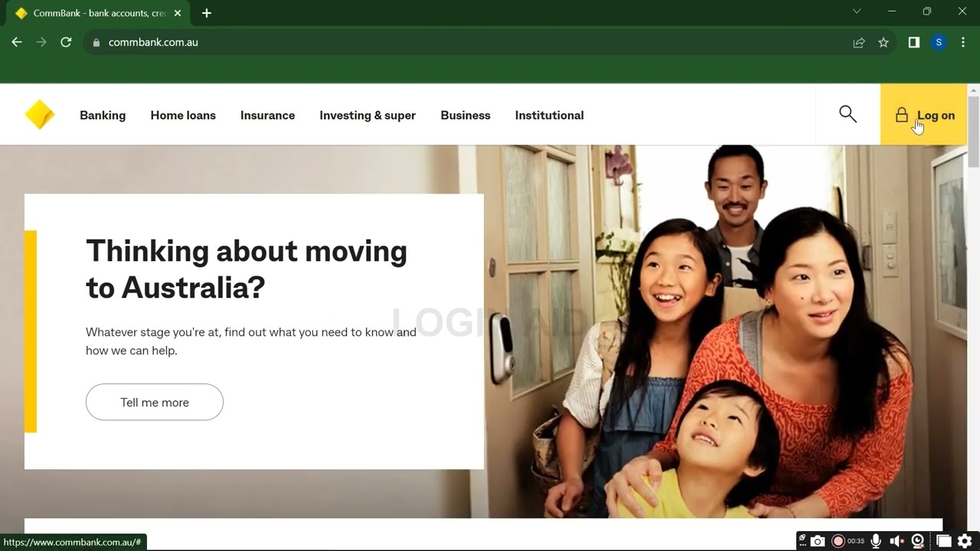Open a new tab with plus button

206,13
